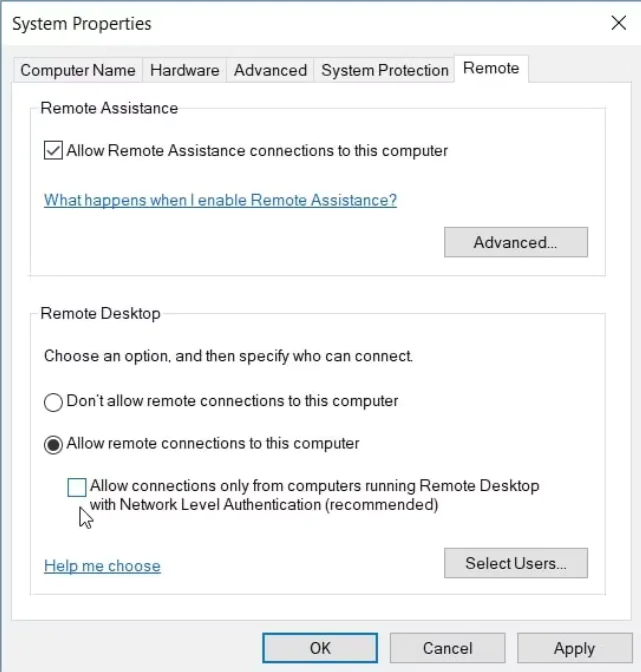Click the Select Users... button
The height and width of the screenshot is (672, 641).
coord(515,563)
